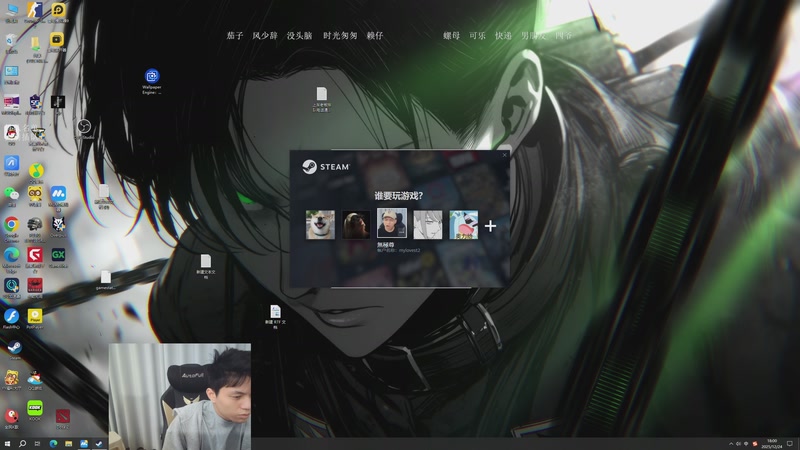Select the Shiba dog avatar Steam account

tap(320, 224)
